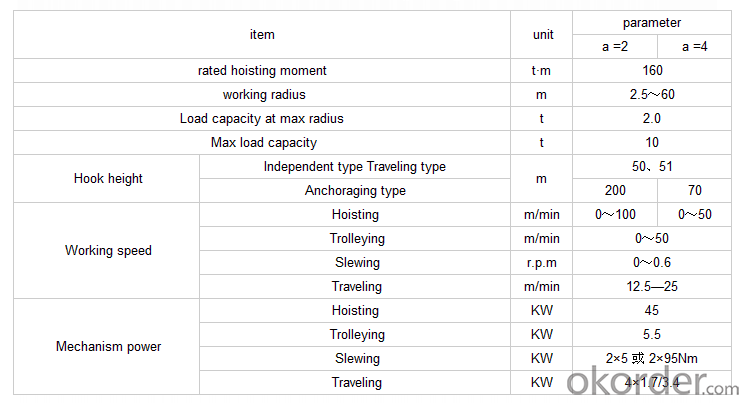Select the 'item' header cell

[x=262, y=35]
